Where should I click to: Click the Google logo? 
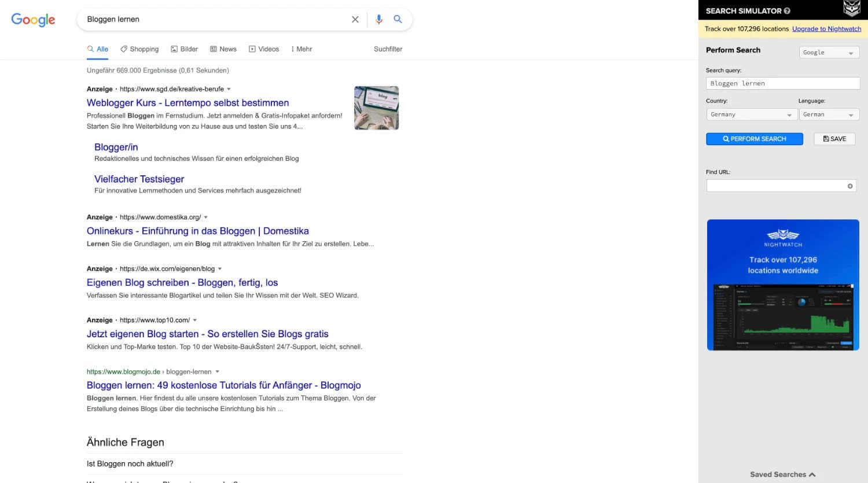[x=33, y=20]
